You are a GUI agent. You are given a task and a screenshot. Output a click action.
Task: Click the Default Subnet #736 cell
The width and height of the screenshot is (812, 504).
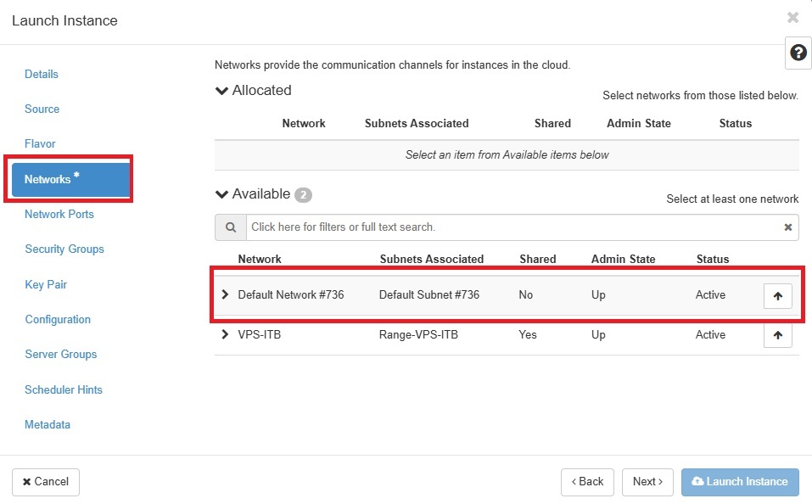429,294
